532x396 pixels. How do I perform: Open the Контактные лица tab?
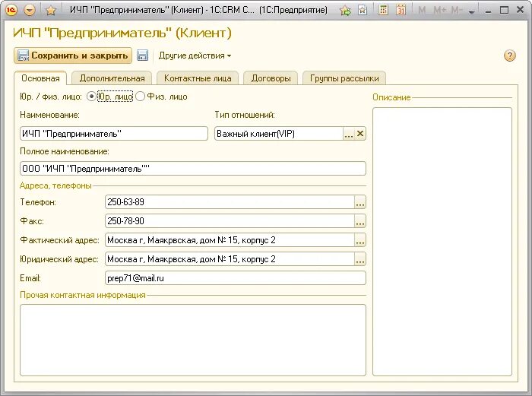[198, 78]
